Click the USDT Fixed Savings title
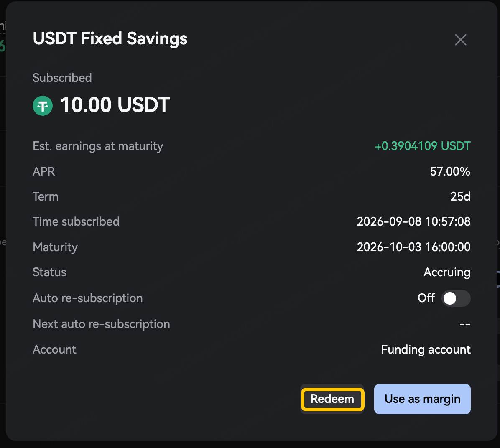This screenshot has width=500, height=448. coord(110,39)
